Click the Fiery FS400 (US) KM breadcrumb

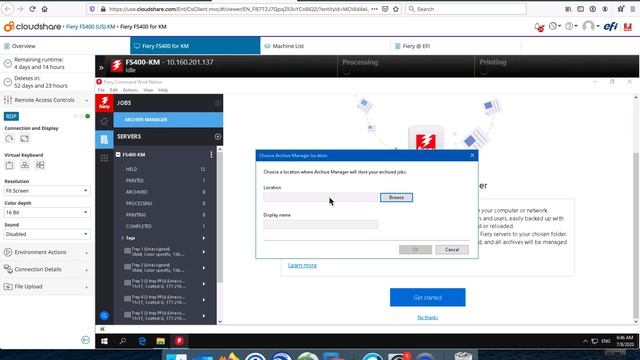point(90,27)
